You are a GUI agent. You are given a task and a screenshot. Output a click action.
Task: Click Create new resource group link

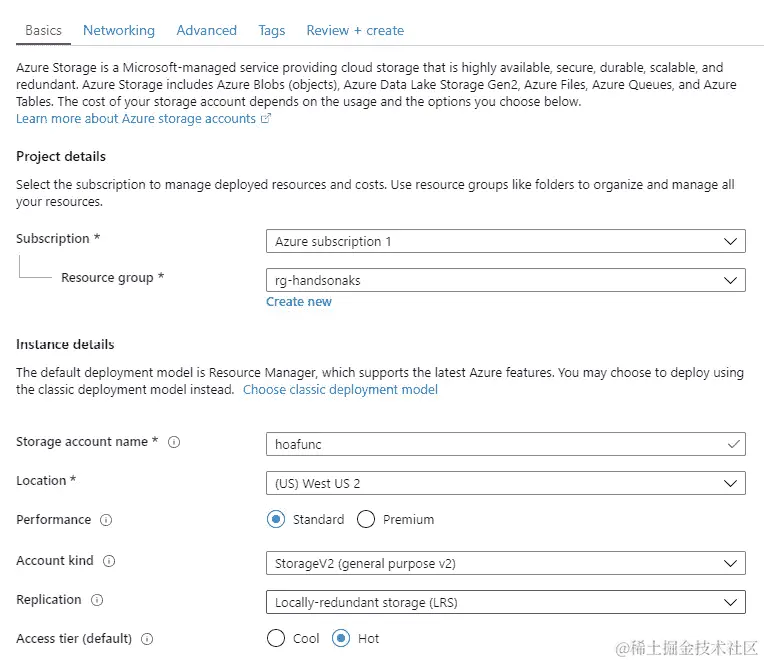click(299, 301)
